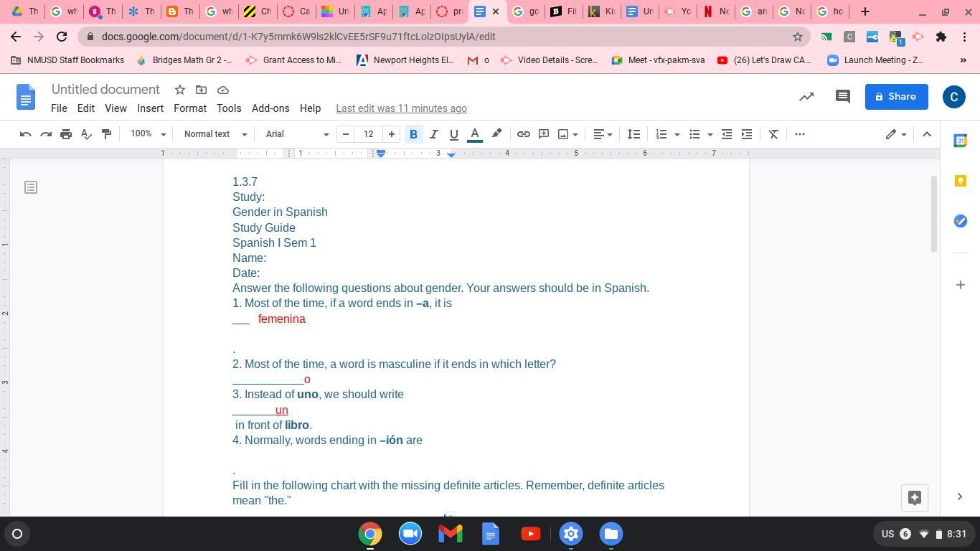Open the comment history
This screenshot has width=980, height=551.
click(843, 97)
